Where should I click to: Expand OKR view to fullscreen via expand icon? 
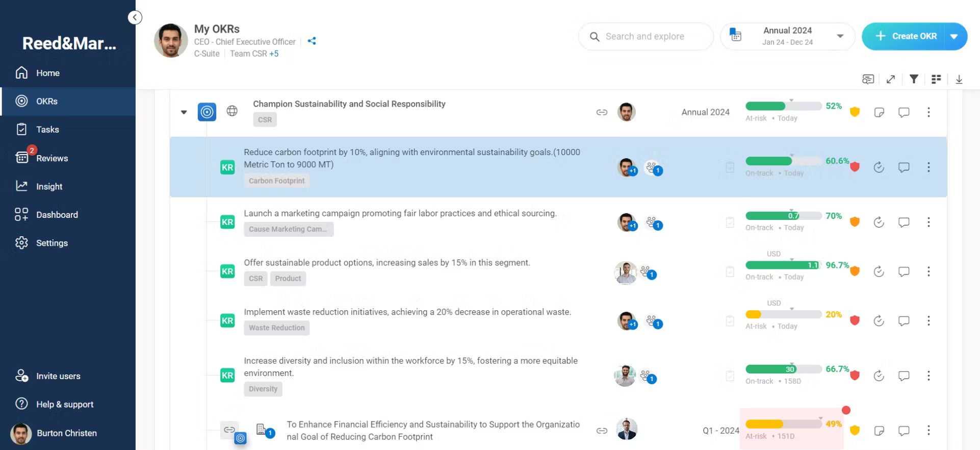click(x=891, y=79)
